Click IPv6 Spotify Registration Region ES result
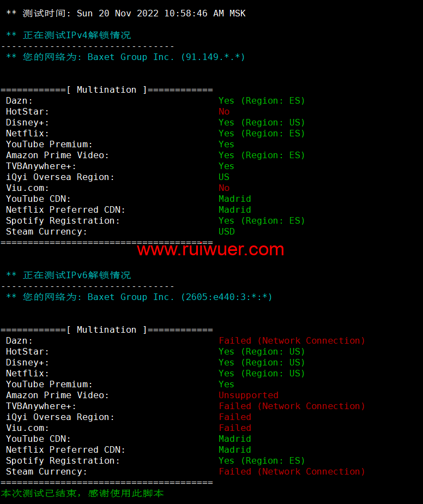 (x=262, y=460)
